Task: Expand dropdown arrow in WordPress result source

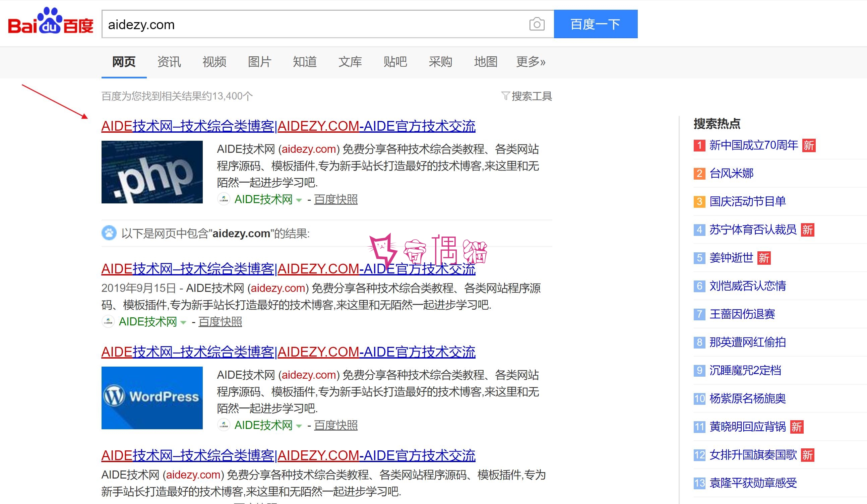Action: [x=299, y=426]
